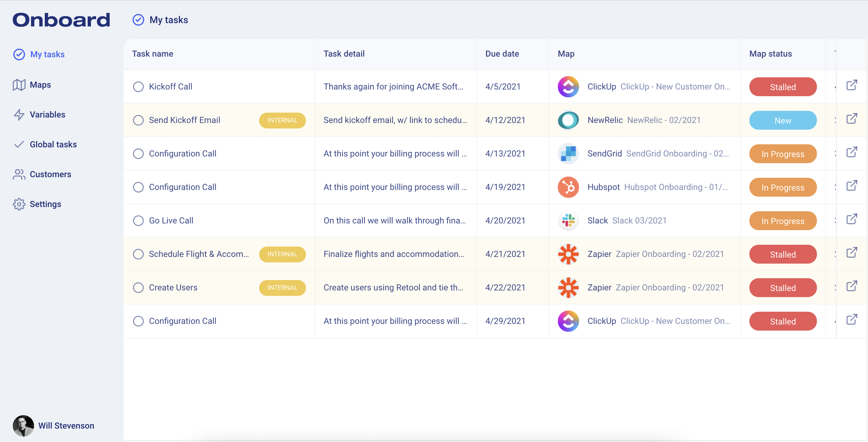Click the Hubspot icon
This screenshot has height=442, width=868.
pyautogui.click(x=568, y=187)
